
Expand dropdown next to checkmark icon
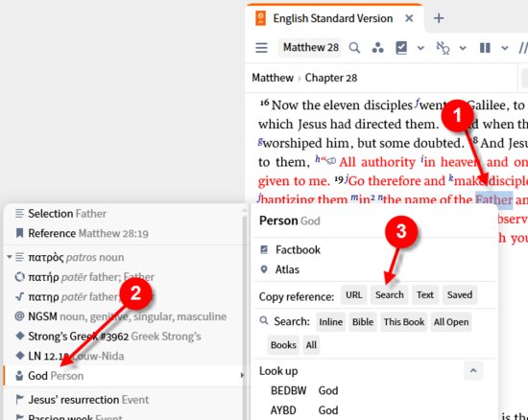coord(420,48)
